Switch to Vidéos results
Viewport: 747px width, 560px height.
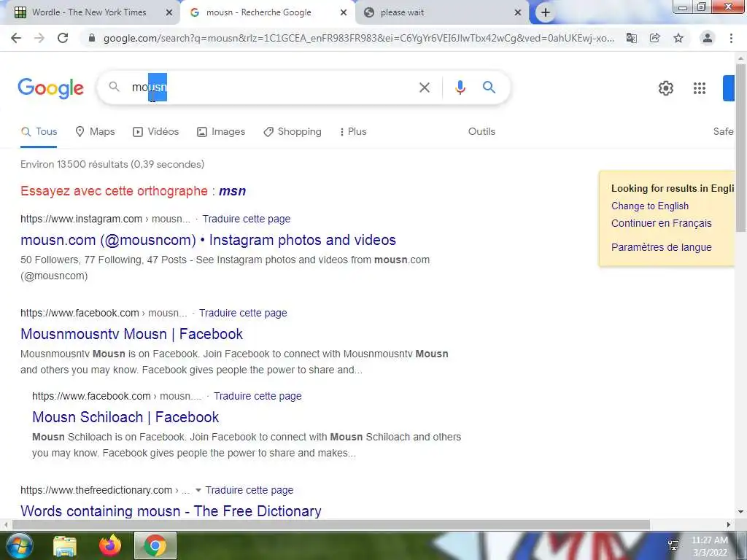pyautogui.click(x=156, y=132)
